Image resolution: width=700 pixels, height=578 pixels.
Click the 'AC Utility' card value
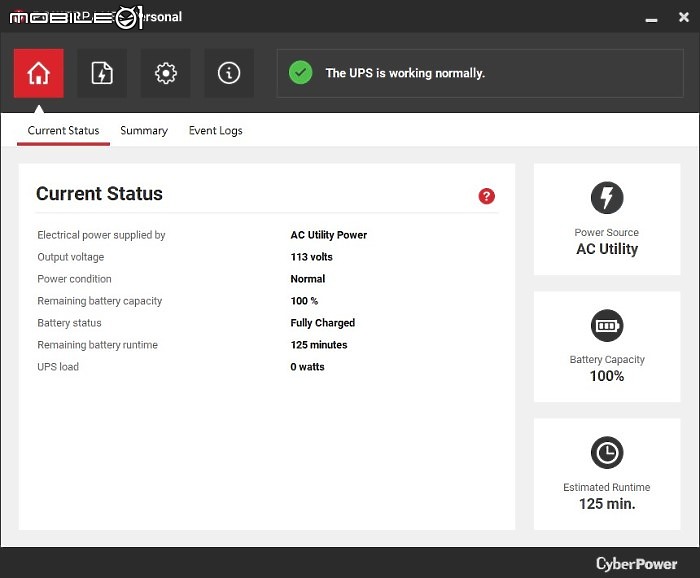(x=607, y=249)
